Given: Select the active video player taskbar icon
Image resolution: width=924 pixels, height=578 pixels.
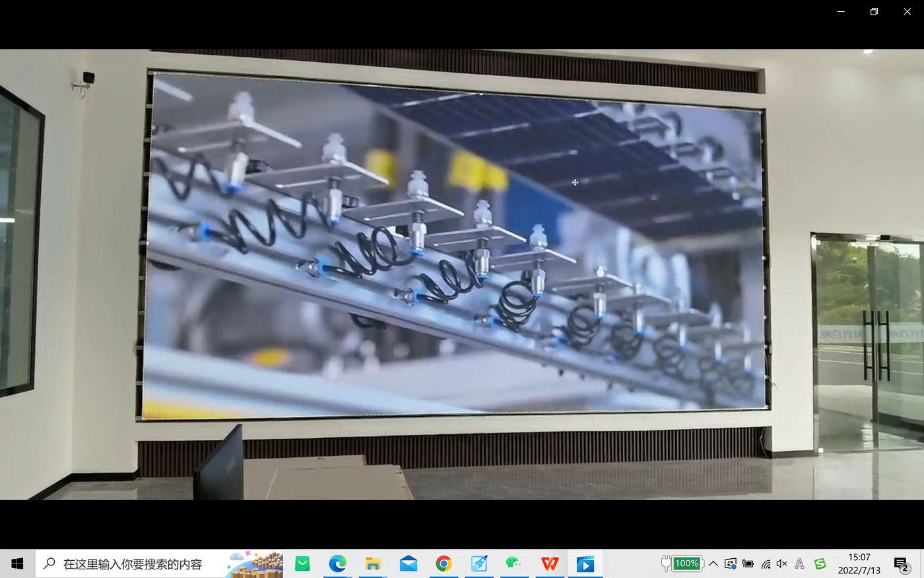Looking at the screenshot, I should point(585,563).
